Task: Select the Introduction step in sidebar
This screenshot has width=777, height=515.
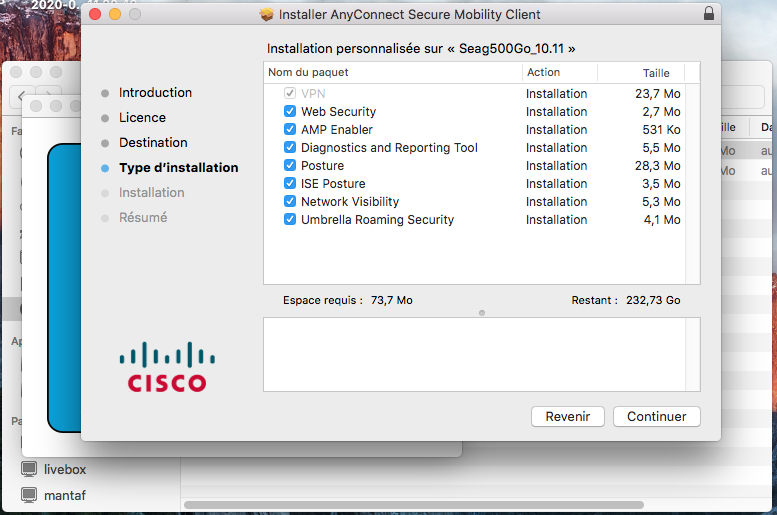Action: (x=155, y=93)
